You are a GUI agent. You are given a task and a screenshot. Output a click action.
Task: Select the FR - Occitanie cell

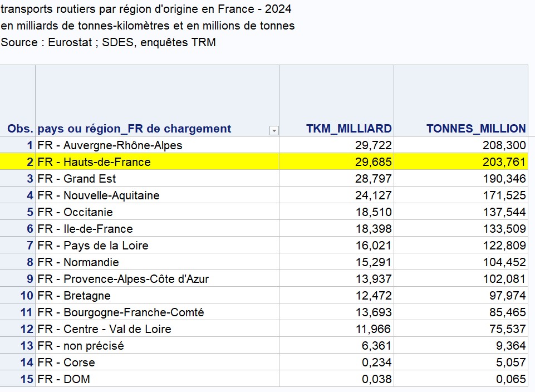tap(75, 212)
